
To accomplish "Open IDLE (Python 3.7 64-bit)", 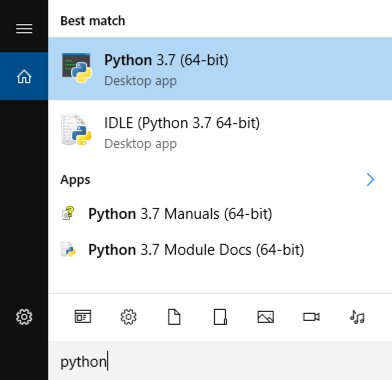I will [x=220, y=132].
